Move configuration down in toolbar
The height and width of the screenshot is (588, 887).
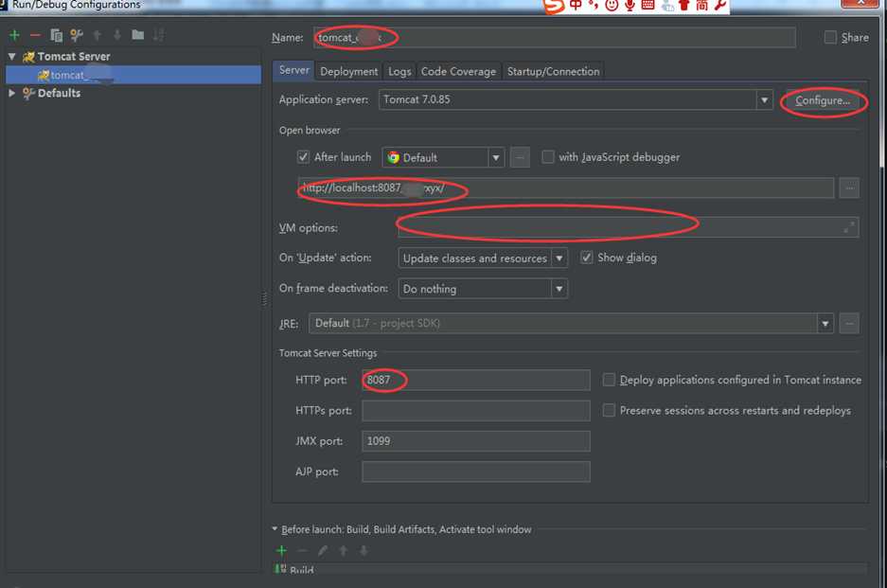pyautogui.click(x=117, y=35)
